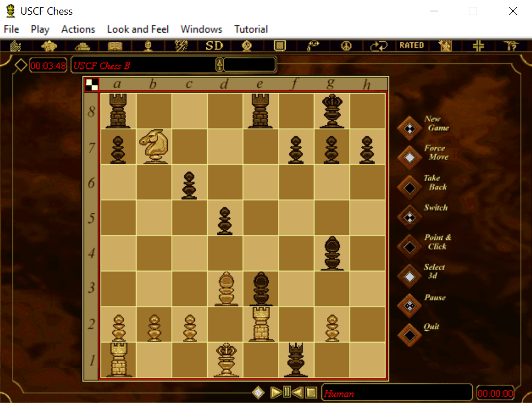Select the black rook on a8
This screenshot has width=532, height=403.
pyautogui.click(x=117, y=111)
